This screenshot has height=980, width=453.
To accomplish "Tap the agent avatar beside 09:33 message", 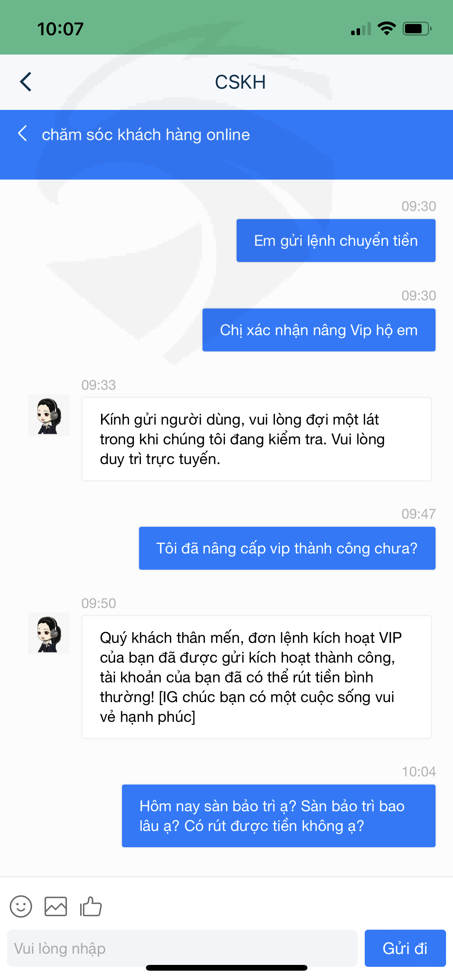I will click(x=49, y=415).
